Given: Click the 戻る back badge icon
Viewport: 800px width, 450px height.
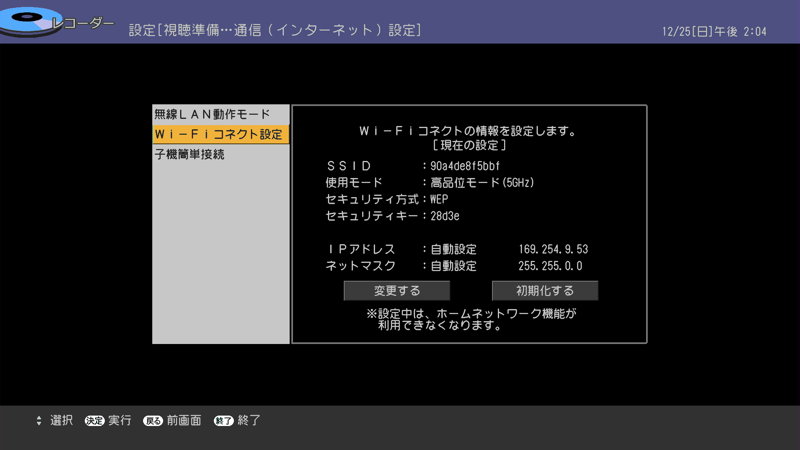Looking at the screenshot, I should [153, 421].
